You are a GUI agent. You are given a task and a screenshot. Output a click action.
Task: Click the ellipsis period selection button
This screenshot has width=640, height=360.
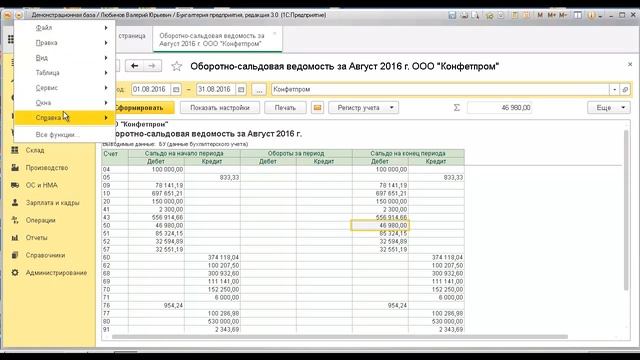point(259,89)
